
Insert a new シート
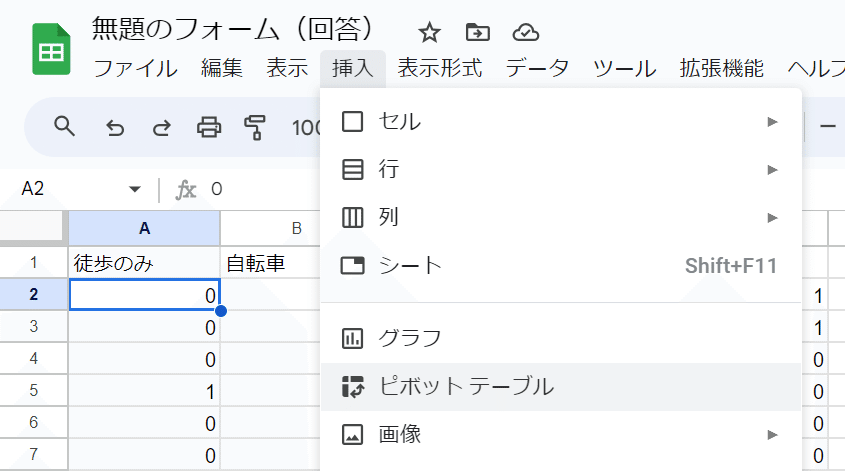[x=560, y=266]
